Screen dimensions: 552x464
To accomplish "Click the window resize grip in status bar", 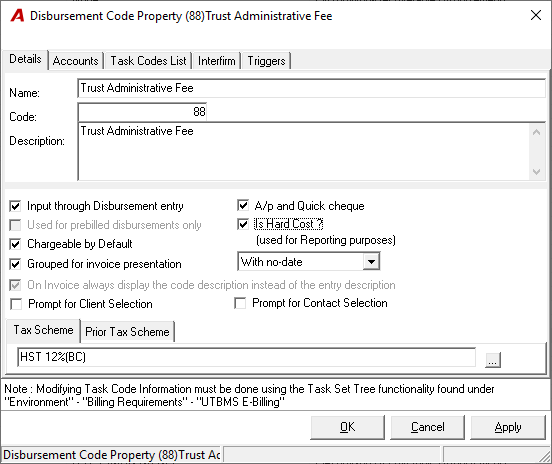I will [545, 456].
